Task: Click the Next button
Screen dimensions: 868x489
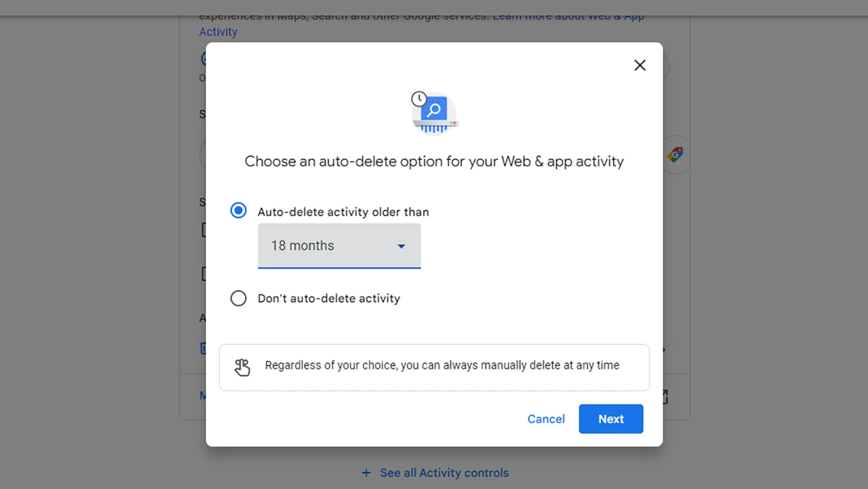Action: tap(611, 419)
